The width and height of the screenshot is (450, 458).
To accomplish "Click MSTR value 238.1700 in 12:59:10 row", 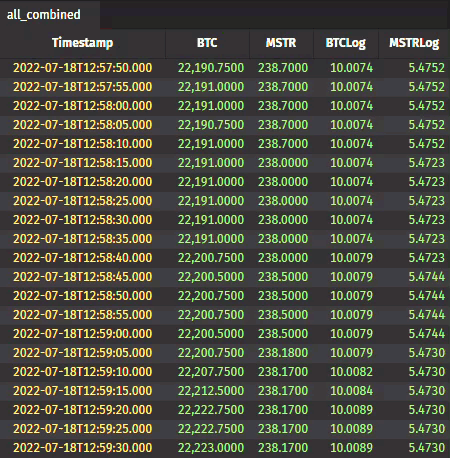I will (x=283, y=372).
